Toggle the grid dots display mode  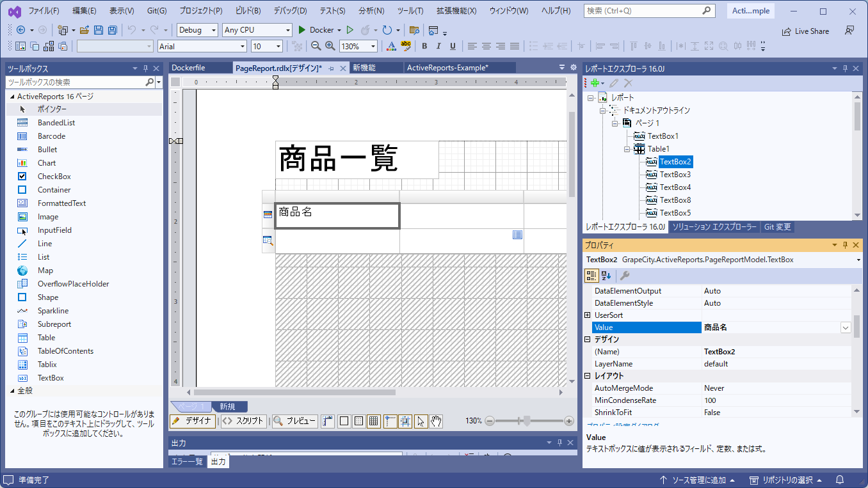[359, 421]
